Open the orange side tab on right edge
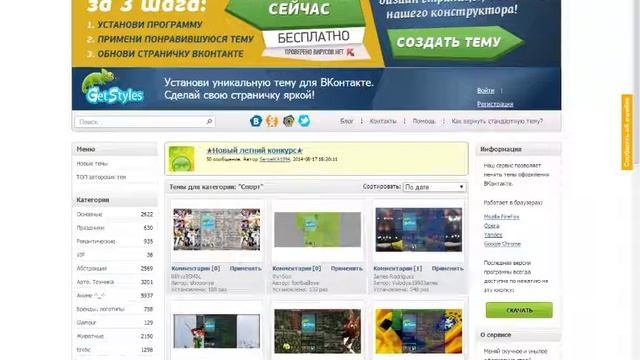 pos(627,132)
